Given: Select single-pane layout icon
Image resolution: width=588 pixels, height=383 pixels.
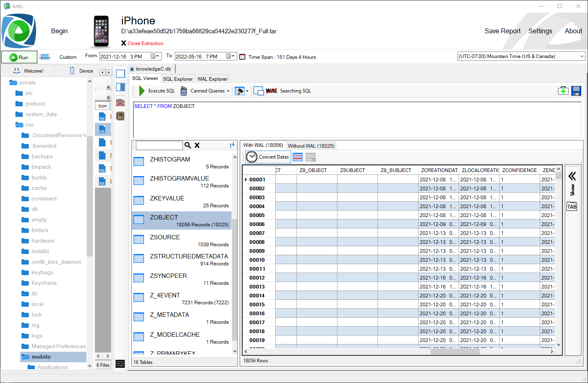Looking at the screenshot, I should pos(120,74).
